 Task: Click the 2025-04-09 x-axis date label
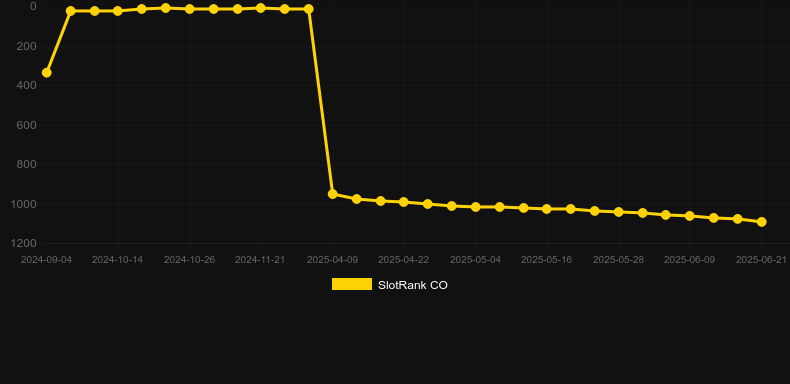click(333, 260)
